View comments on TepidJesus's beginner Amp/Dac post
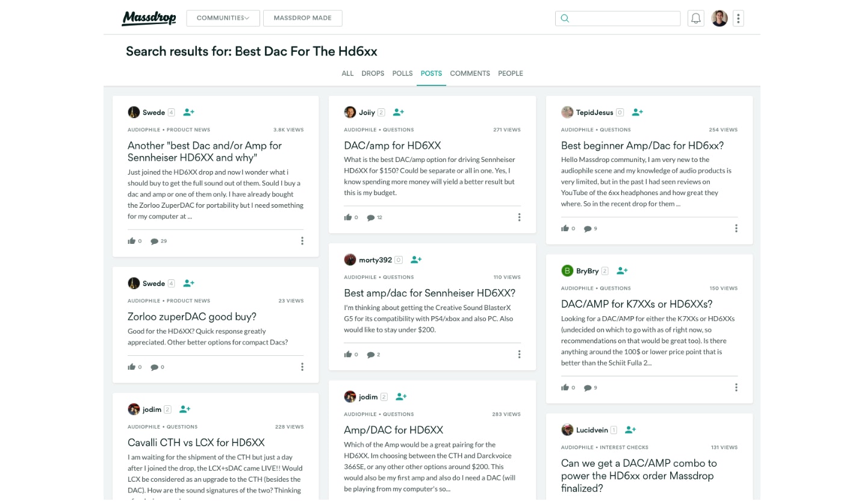 588,229
